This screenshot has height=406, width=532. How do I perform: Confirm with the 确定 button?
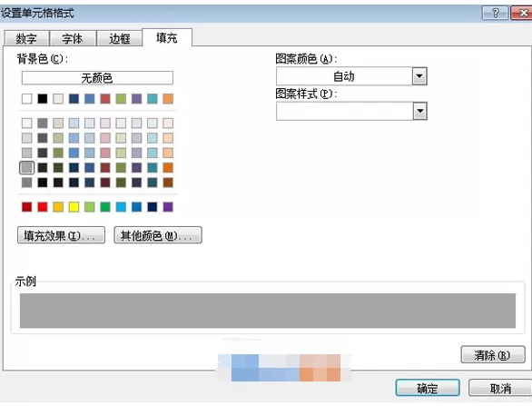(428, 388)
